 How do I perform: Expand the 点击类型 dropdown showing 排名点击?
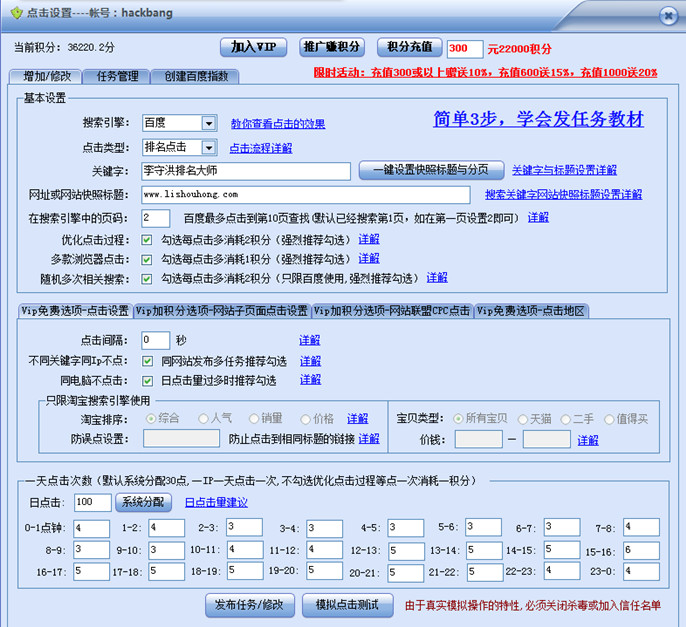pos(208,148)
